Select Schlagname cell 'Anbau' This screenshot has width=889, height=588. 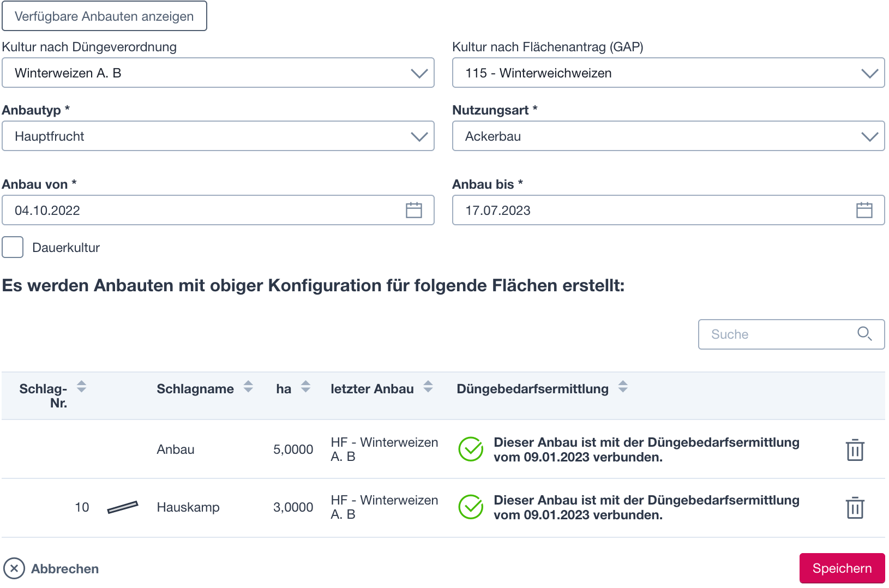[x=176, y=449]
